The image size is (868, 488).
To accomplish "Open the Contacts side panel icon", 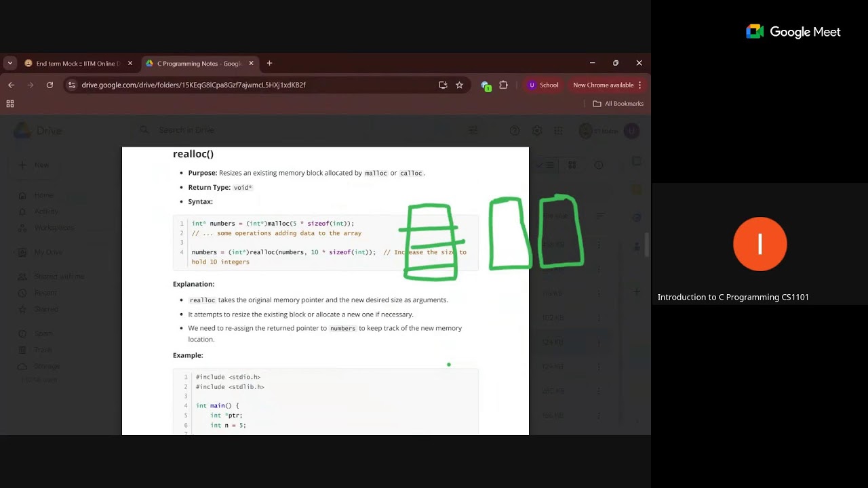I will click(x=637, y=245).
